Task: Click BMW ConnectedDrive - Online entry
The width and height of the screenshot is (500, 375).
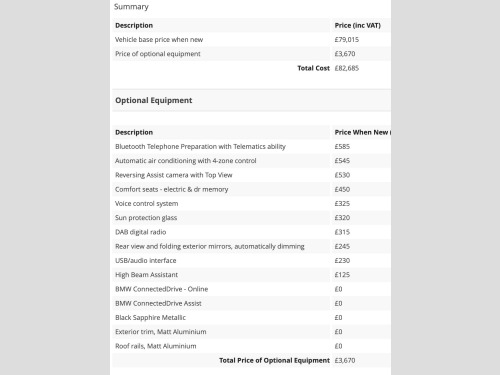Action: point(162,289)
